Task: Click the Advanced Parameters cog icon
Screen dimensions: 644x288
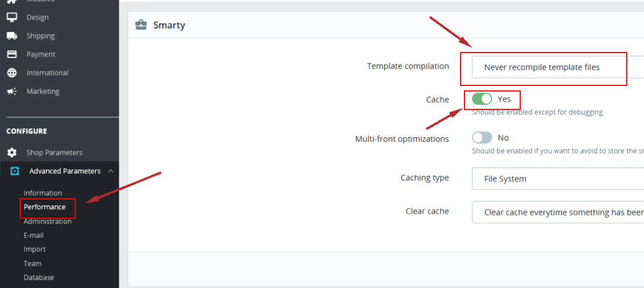Action: [x=15, y=171]
